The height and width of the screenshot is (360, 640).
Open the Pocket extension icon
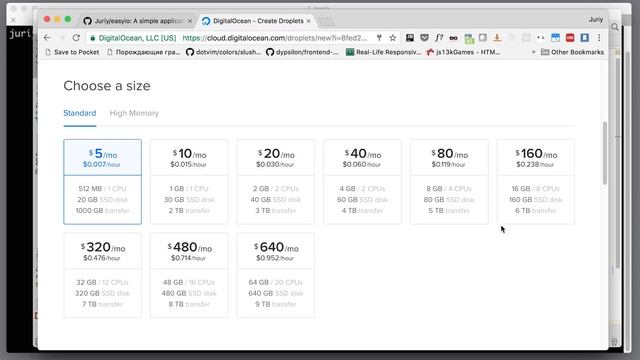[x=424, y=38]
